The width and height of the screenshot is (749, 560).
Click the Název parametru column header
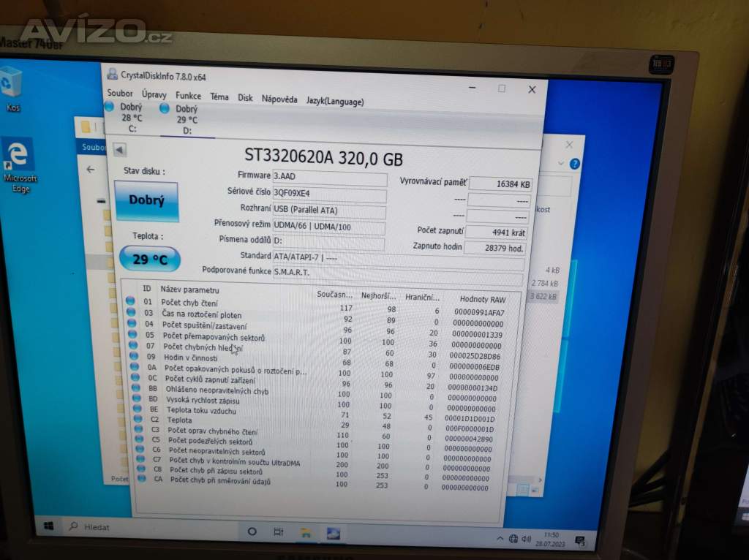click(189, 290)
